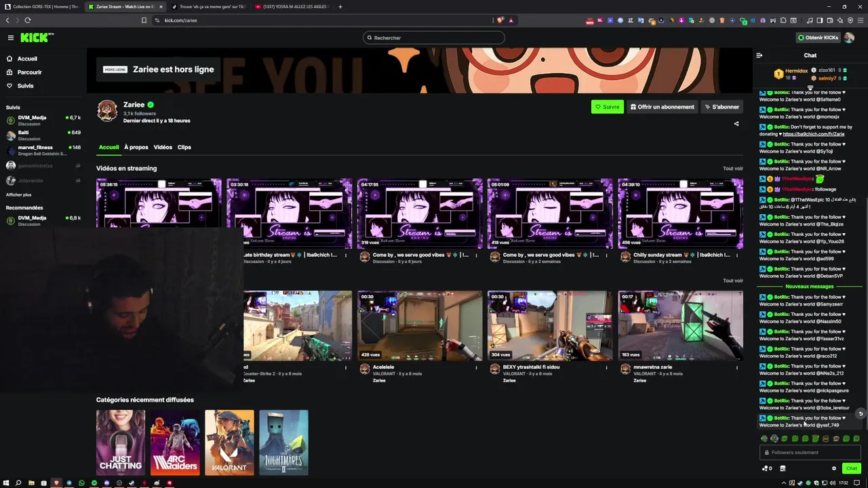Open options for mnawretna zarie clip
868x488 pixels.
pyautogui.click(x=737, y=367)
